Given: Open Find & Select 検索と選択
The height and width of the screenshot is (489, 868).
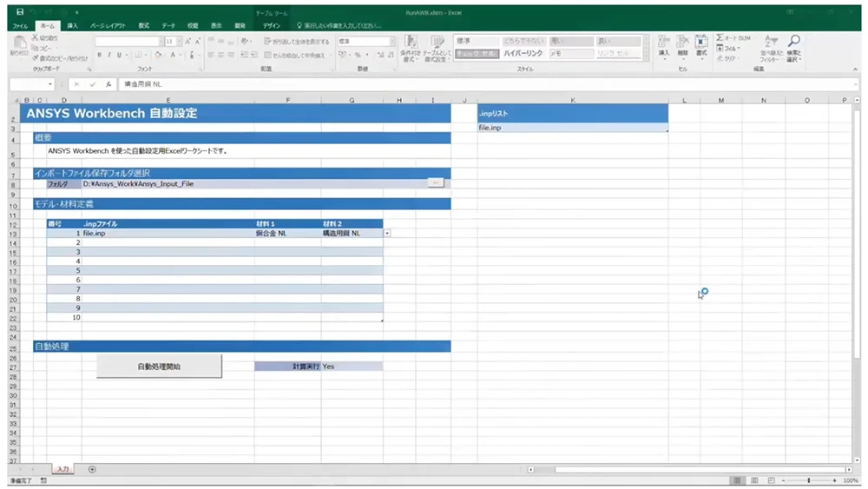Looking at the screenshot, I should click(x=794, y=48).
